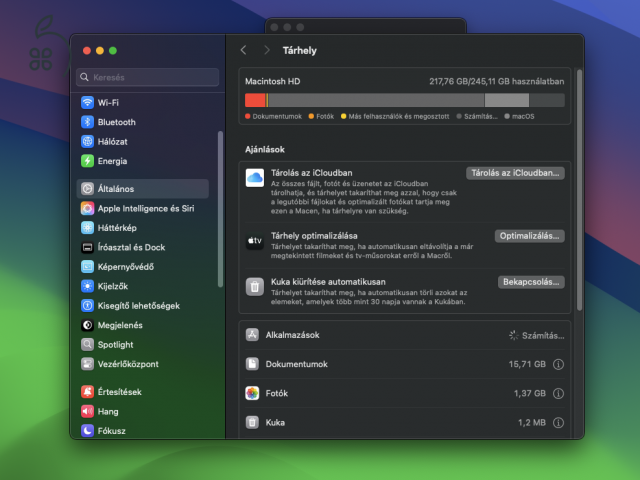This screenshot has height=480, width=640.
Task: Select Háttérkép wallpaper settings
Action: (117, 228)
